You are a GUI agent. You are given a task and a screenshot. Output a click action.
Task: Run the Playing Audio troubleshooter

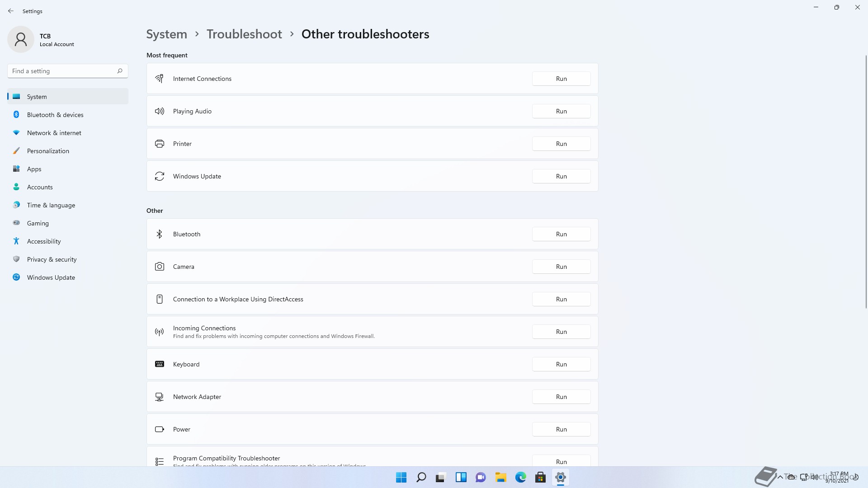[561, 111]
